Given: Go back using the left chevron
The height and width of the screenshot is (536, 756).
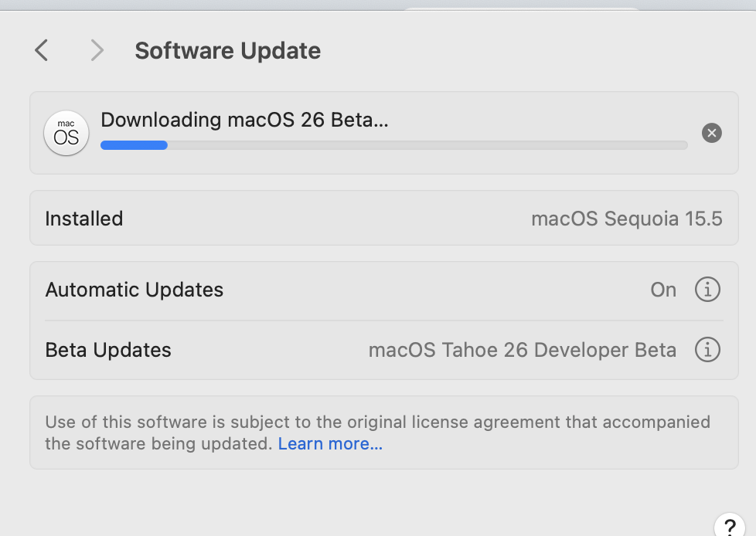Looking at the screenshot, I should (42, 51).
